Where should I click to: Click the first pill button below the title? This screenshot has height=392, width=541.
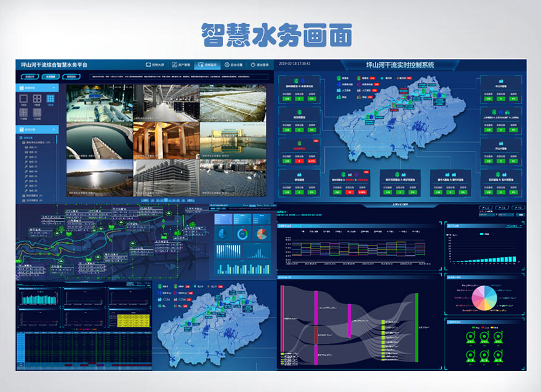[30, 77]
